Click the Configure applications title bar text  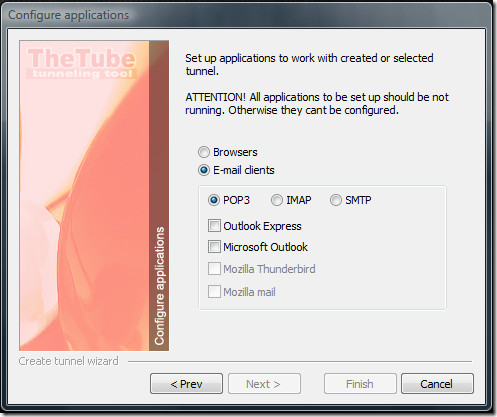[68, 15]
